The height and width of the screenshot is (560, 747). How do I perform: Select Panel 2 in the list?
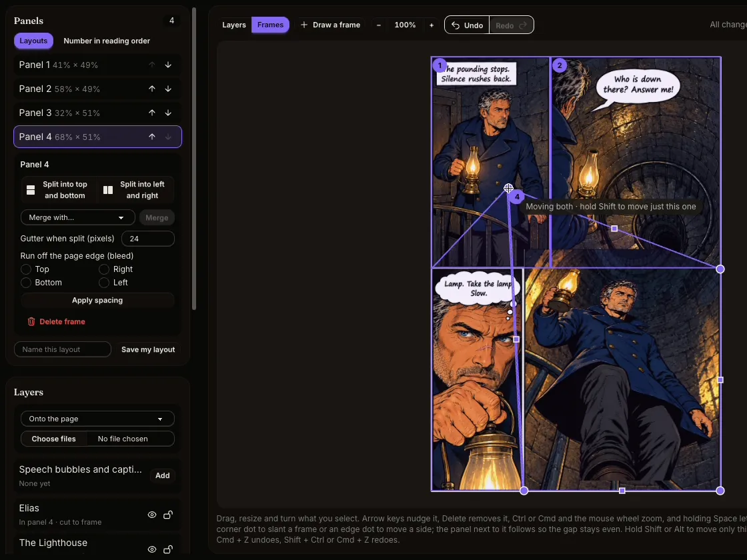pyautogui.click(x=97, y=89)
